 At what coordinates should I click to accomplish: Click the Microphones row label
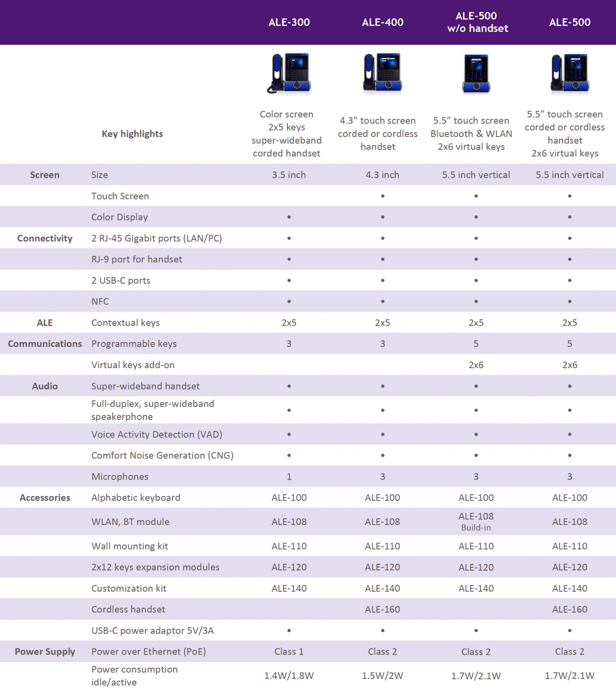pyautogui.click(x=120, y=477)
